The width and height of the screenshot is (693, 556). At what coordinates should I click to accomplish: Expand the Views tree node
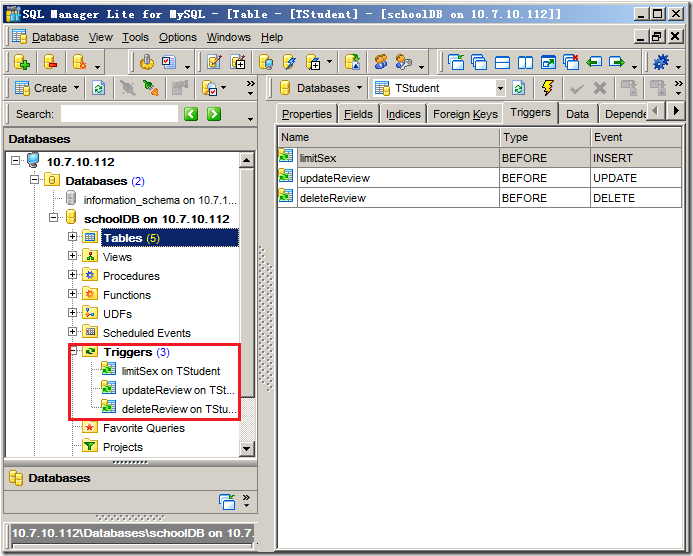coord(72,255)
